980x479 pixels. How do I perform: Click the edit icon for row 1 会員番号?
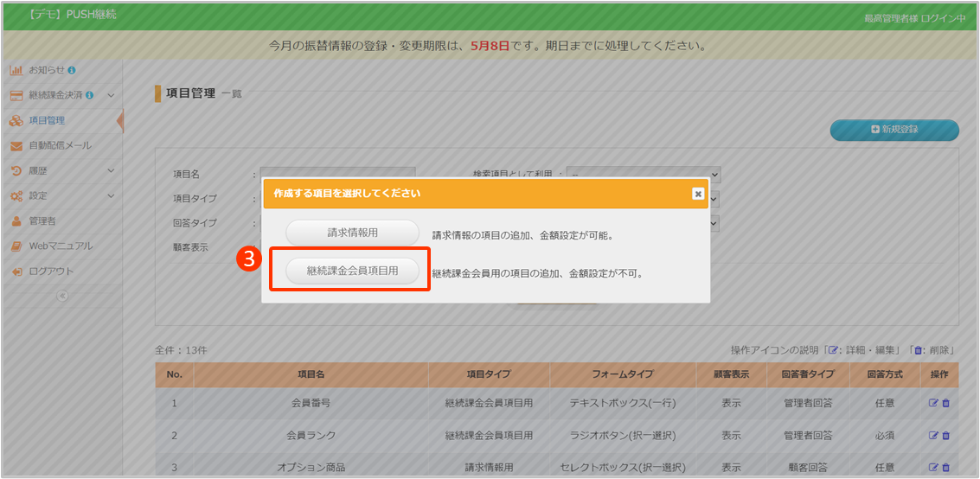click(933, 403)
